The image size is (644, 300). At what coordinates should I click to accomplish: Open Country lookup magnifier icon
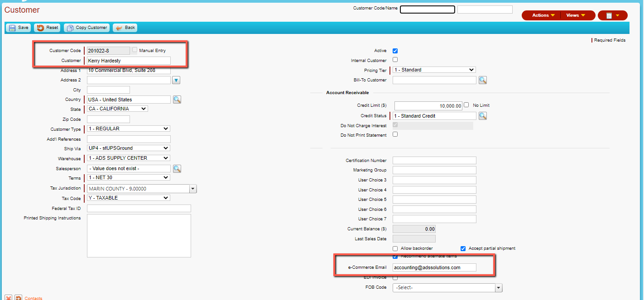(x=177, y=100)
